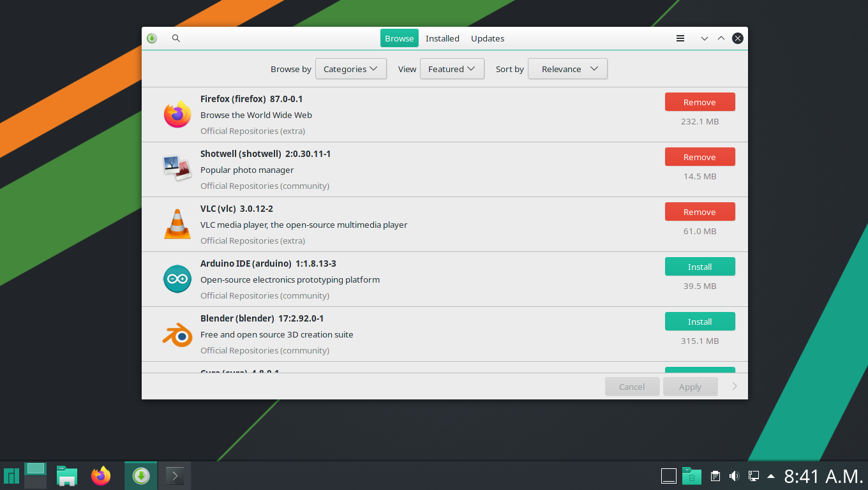Open the workspace pager in taskbar
868x490 pixels.
[x=36, y=476]
